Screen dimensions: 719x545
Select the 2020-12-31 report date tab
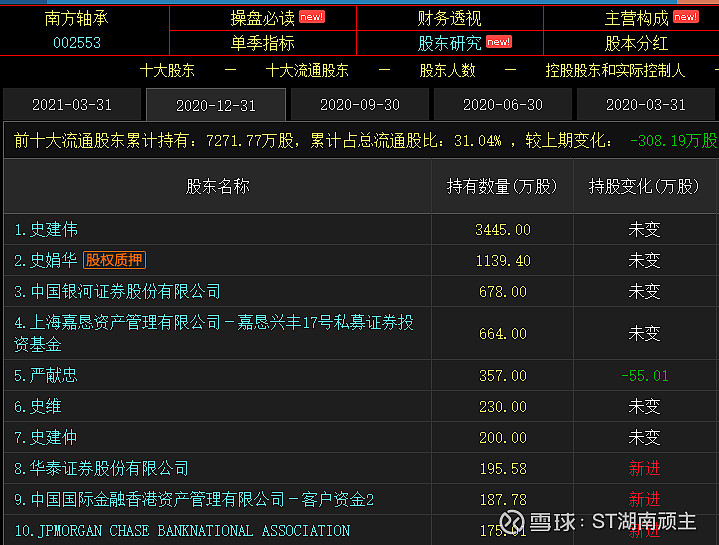(216, 105)
